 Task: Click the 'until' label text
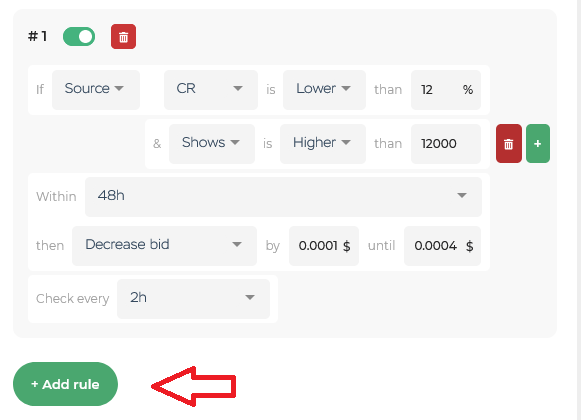pyautogui.click(x=381, y=246)
